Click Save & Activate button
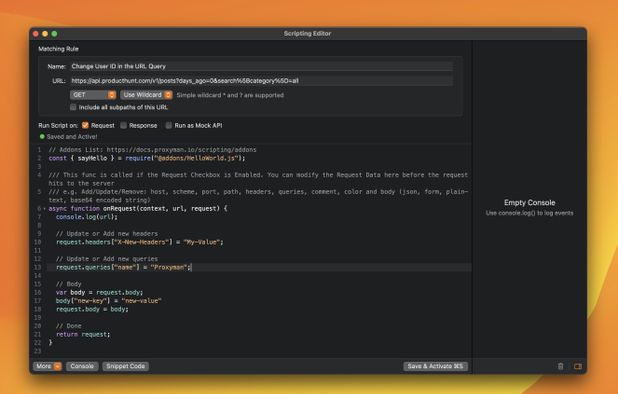The width and height of the screenshot is (618, 394). [x=436, y=366]
